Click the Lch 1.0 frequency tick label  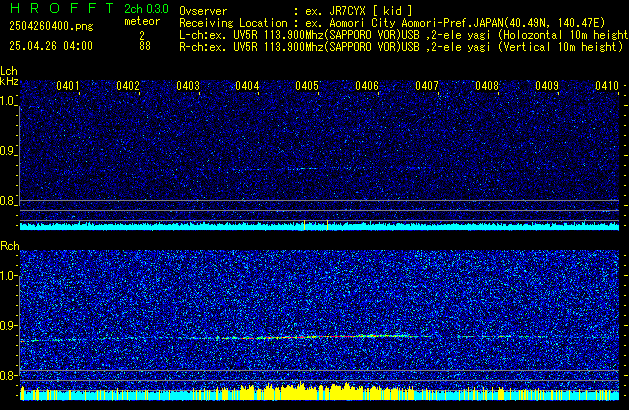point(8,101)
